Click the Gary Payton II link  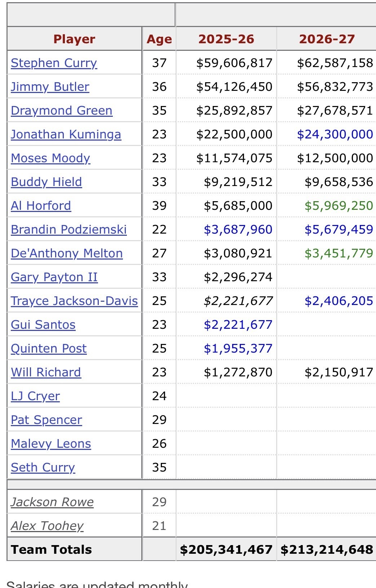[54, 277]
